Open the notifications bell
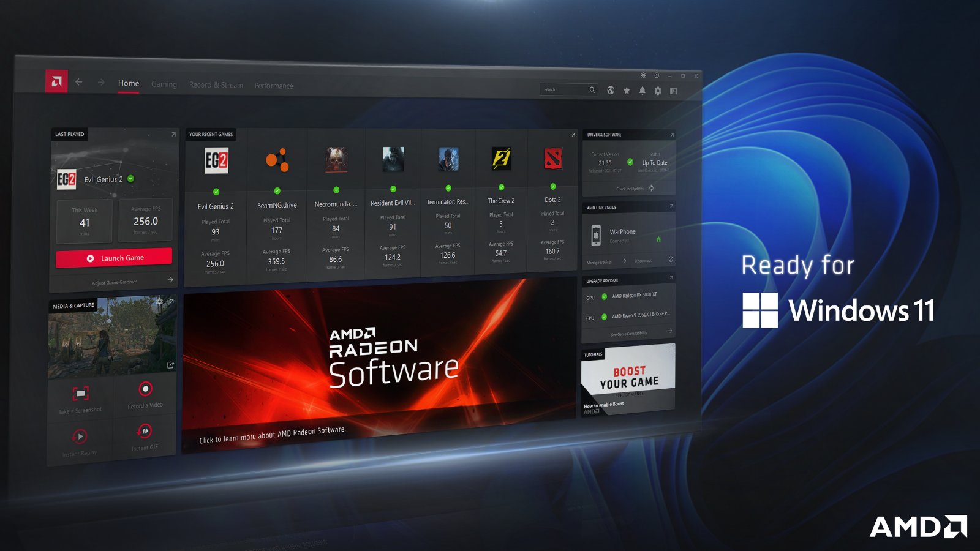Image resolution: width=980 pixels, height=551 pixels. tap(642, 91)
